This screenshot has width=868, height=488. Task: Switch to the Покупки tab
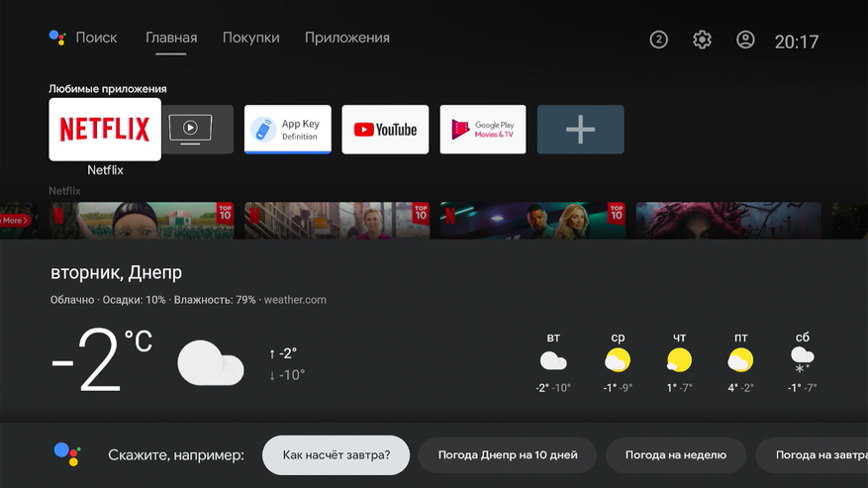click(x=250, y=38)
